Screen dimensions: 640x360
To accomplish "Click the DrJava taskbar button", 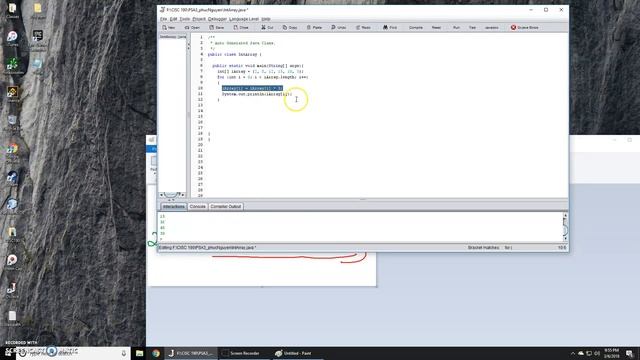I will pyautogui.click(x=191, y=353).
